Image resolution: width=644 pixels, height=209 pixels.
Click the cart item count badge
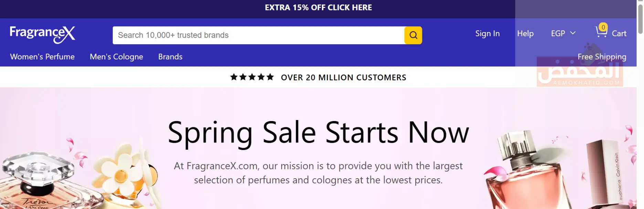603,27
